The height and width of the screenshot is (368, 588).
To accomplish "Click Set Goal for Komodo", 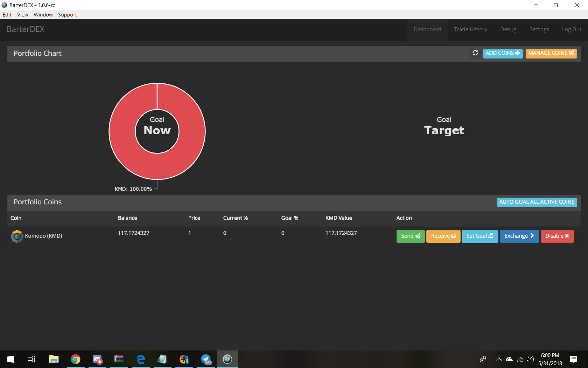I will (480, 236).
